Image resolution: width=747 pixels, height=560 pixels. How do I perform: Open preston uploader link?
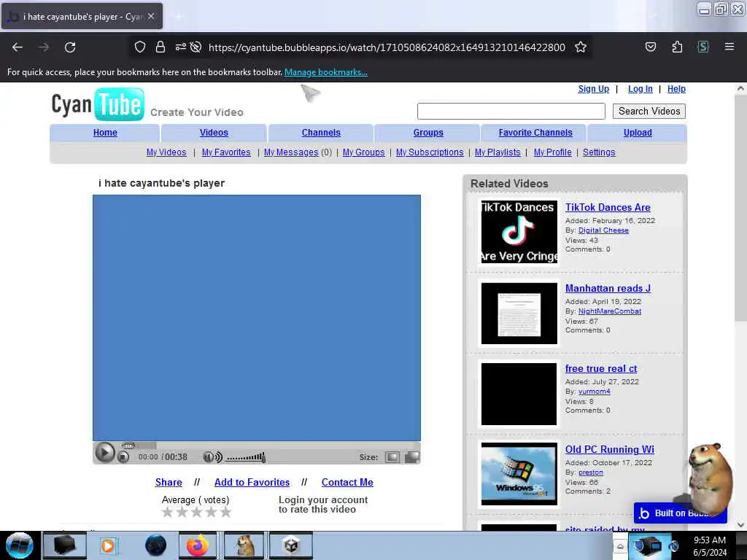coord(590,472)
